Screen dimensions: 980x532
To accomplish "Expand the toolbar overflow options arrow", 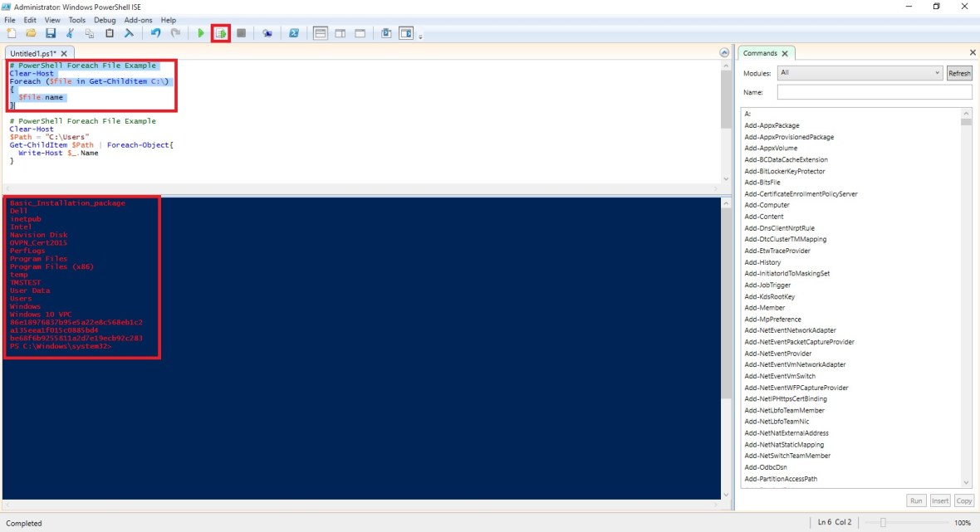I will pyautogui.click(x=420, y=37).
